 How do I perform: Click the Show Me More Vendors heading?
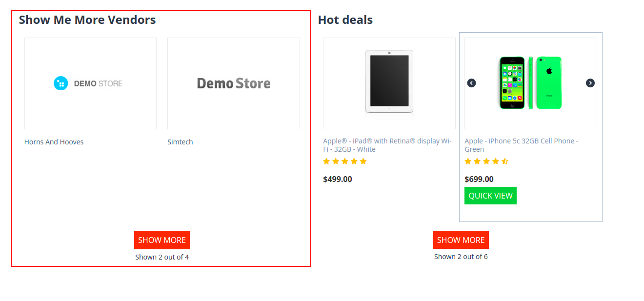[87, 20]
